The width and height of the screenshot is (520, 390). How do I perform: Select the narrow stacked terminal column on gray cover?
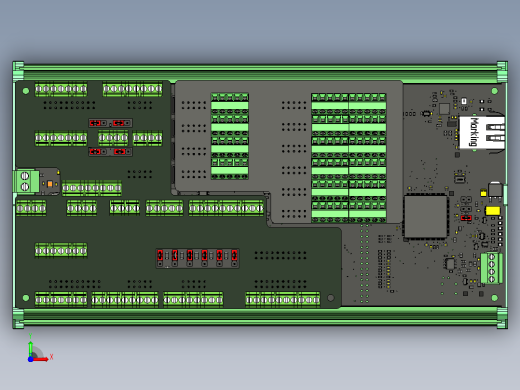pyautogui.click(x=230, y=136)
